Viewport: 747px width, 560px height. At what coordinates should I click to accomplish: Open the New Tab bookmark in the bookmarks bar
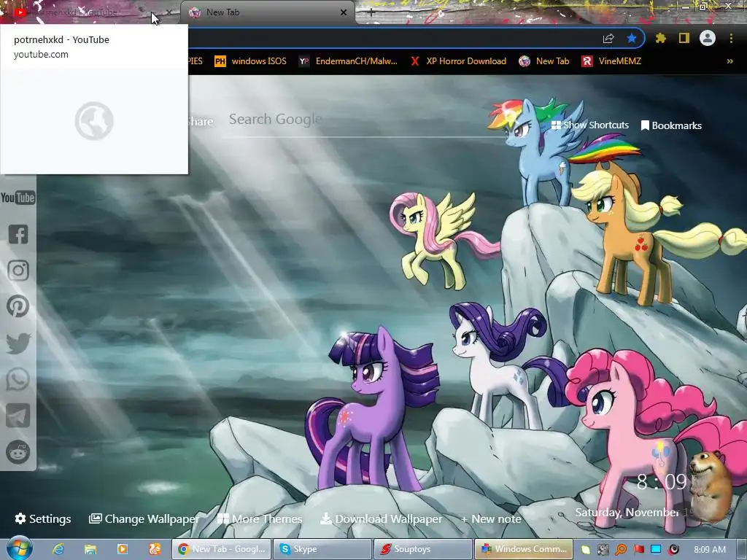(544, 61)
